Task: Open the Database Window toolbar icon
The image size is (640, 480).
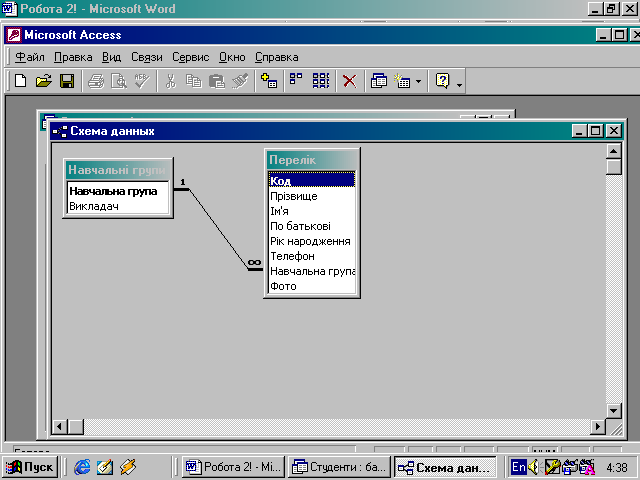Action: pyautogui.click(x=378, y=81)
